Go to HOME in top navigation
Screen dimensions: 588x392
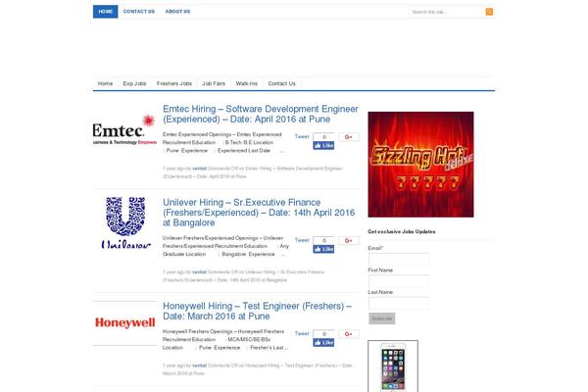click(x=106, y=12)
